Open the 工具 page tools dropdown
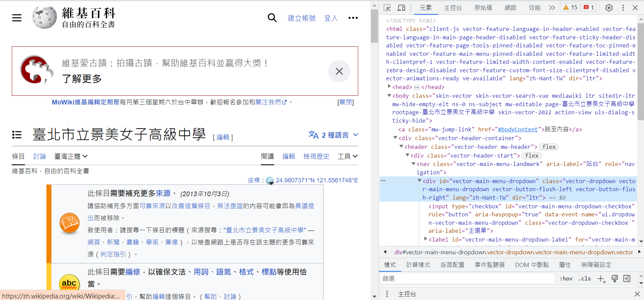The image size is (644, 300). click(348, 156)
